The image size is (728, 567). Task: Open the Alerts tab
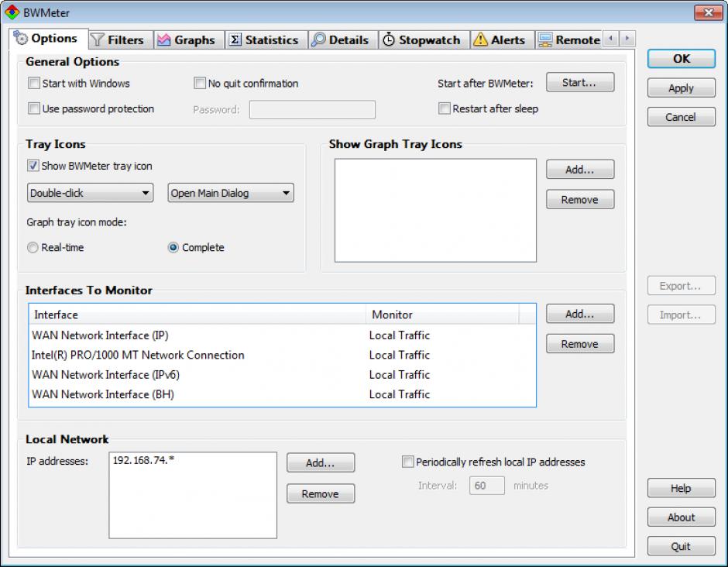coord(503,40)
